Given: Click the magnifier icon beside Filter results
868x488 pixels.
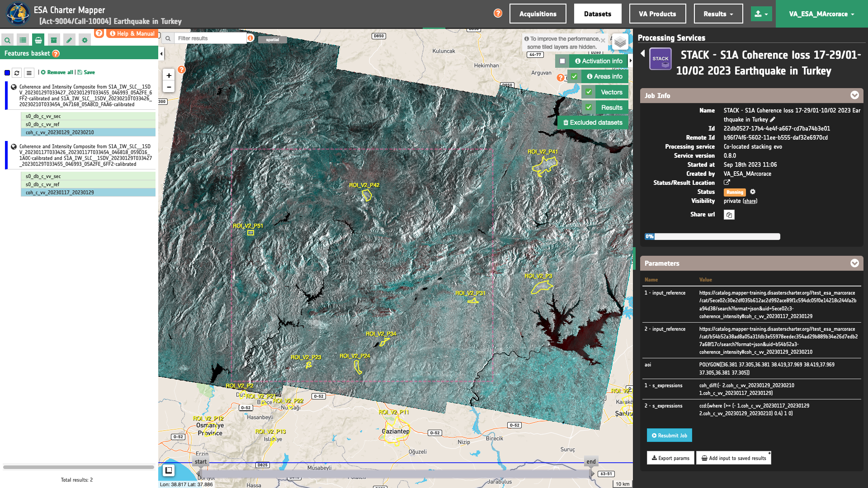Looking at the screenshot, I should [168, 38].
